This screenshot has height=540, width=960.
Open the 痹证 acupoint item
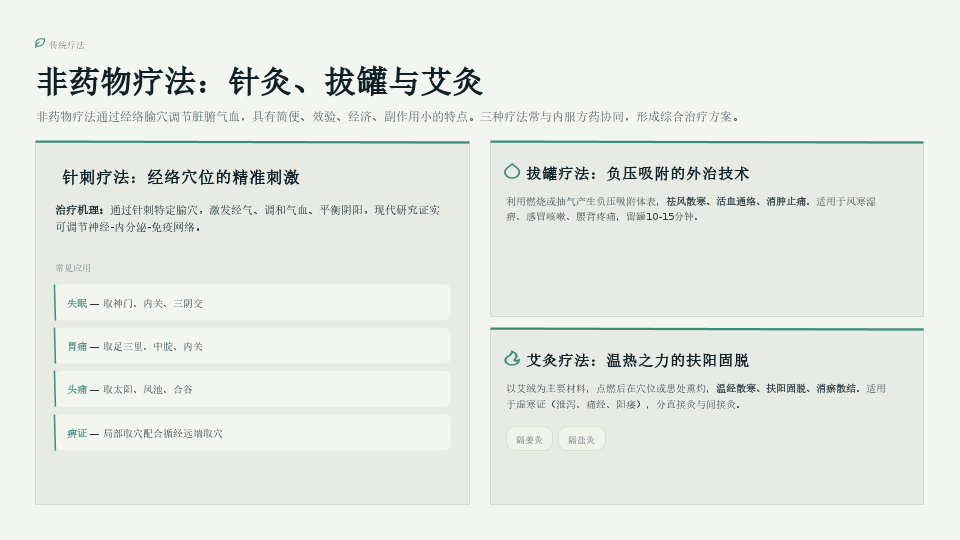(252, 433)
